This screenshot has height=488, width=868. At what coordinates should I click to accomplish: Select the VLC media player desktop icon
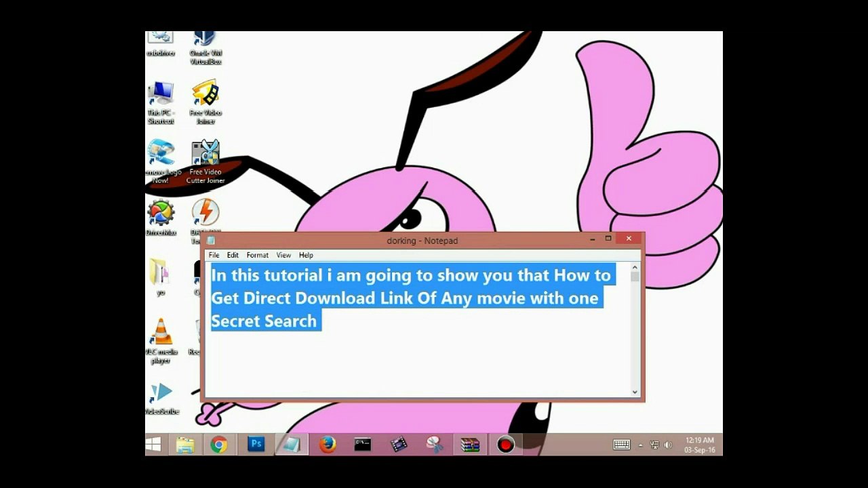pyautogui.click(x=161, y=341)
